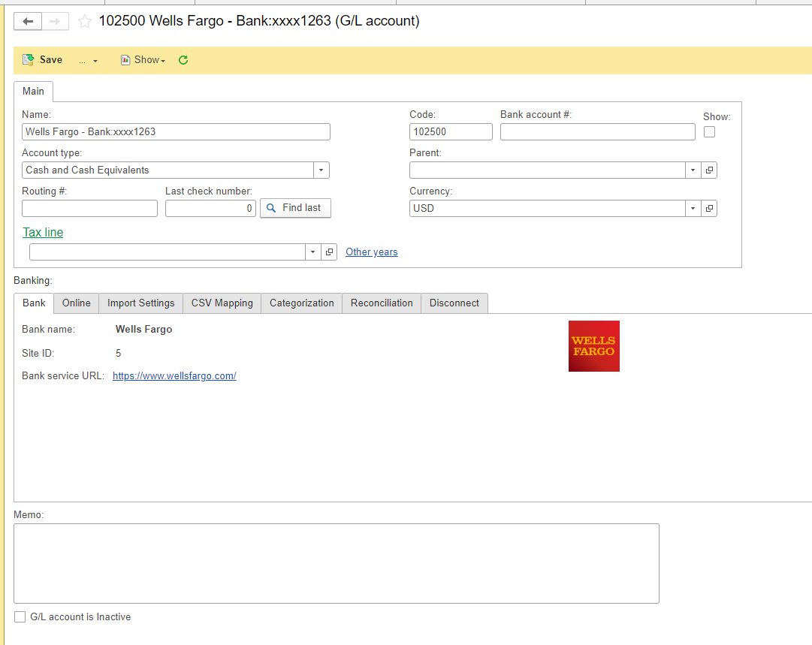The height and width of the screenshot is (645, 812).
Task: Switch to the Categorization tab
Action: coord(302,303)
